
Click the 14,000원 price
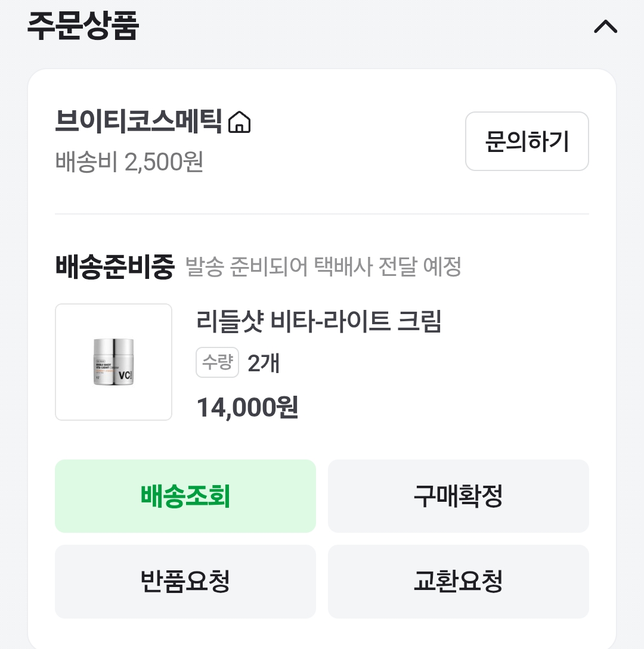pyautogui.click(x=247, y=407)
